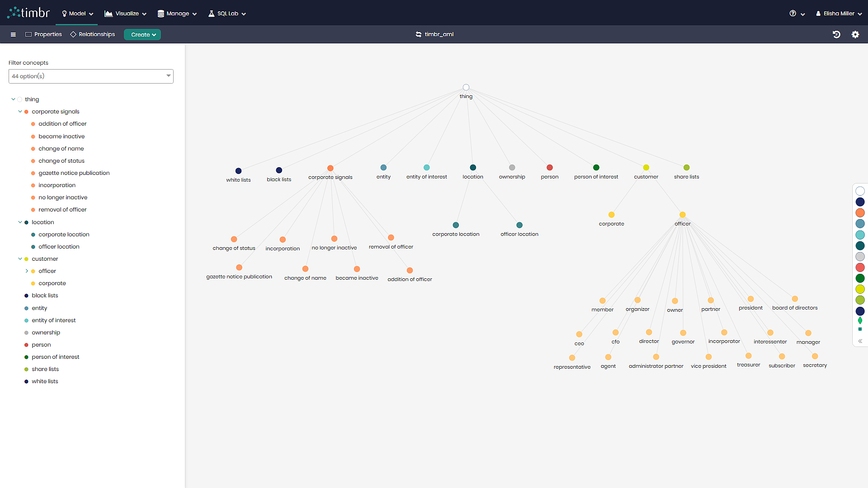Click the flask icon next to SQL Lab
This screenshot has width=868, height=488.
pyautogui.click(x=211, y=14)
